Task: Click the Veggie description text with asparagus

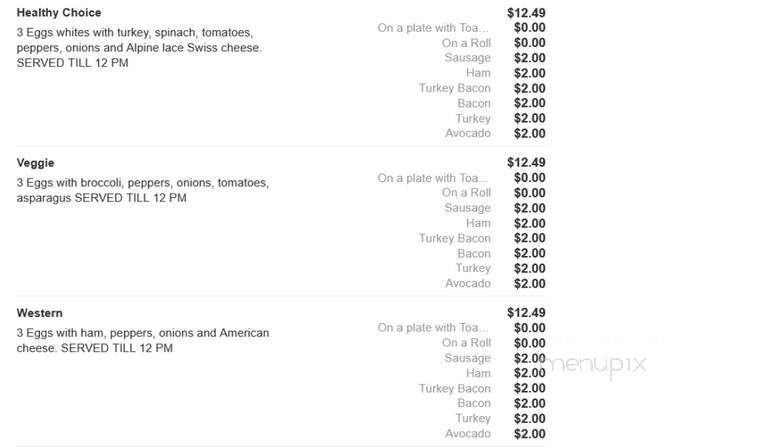Action: pos(143,191)
